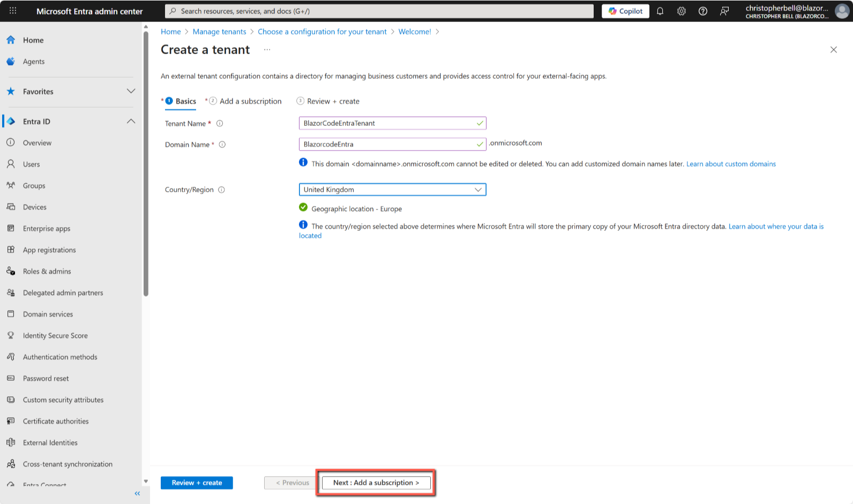Click the blue Review + create button
Viewport: 853px width, 504px height.
(197, 483)
